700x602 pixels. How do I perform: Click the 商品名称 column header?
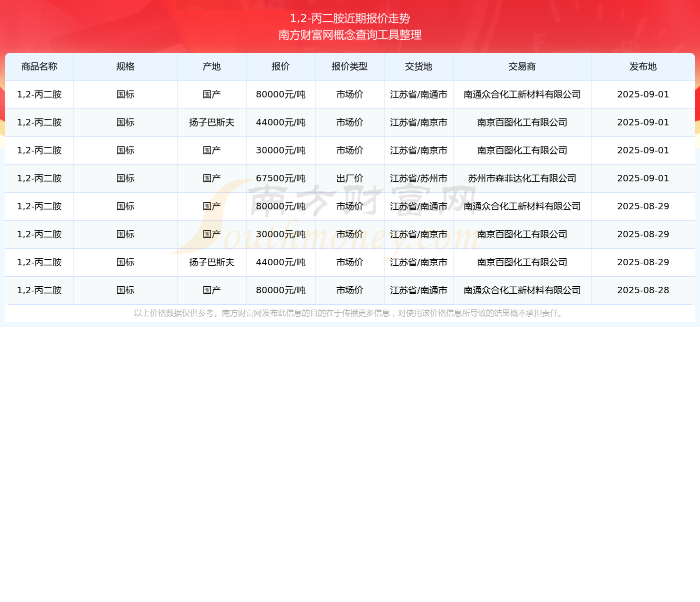tap(39, 67)
